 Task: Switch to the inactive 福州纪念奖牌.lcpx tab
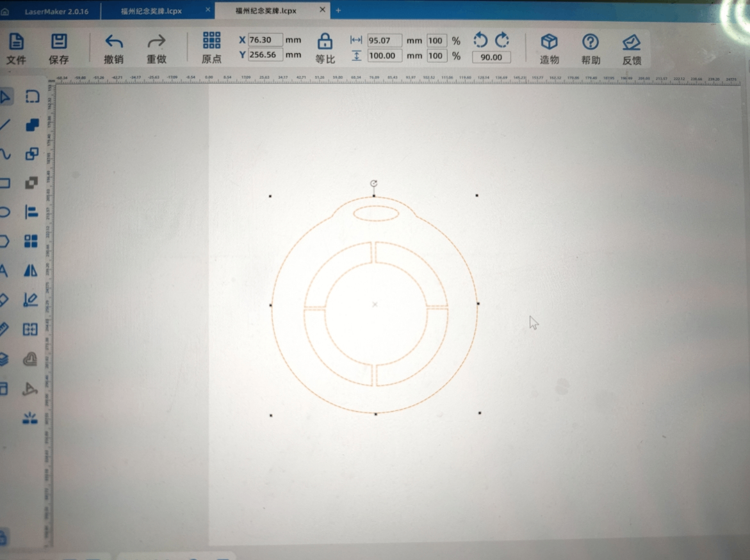point(151,11)
